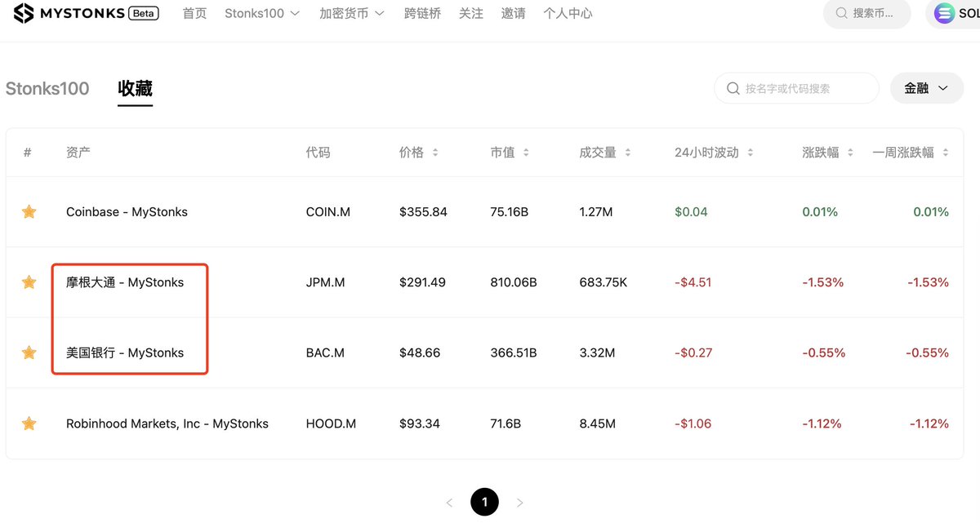980x523 pixels.
Task: Toggle the star for 美国银行 row
Action: point(29,353)
